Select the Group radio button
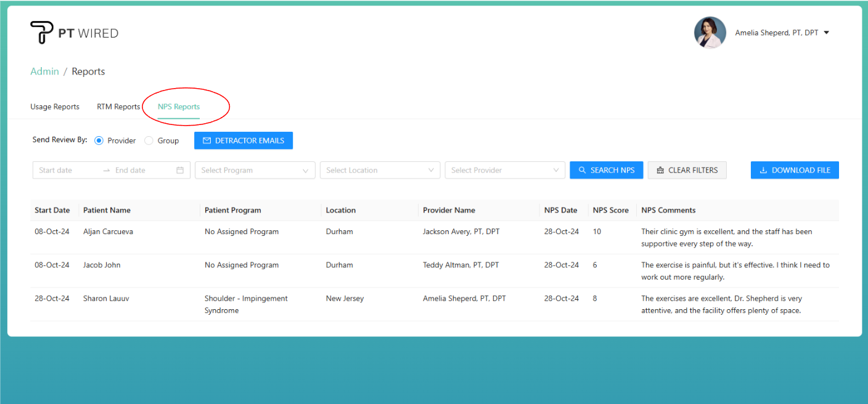The height and width of the screenshot is (404, 868). [x=149, y=140]
